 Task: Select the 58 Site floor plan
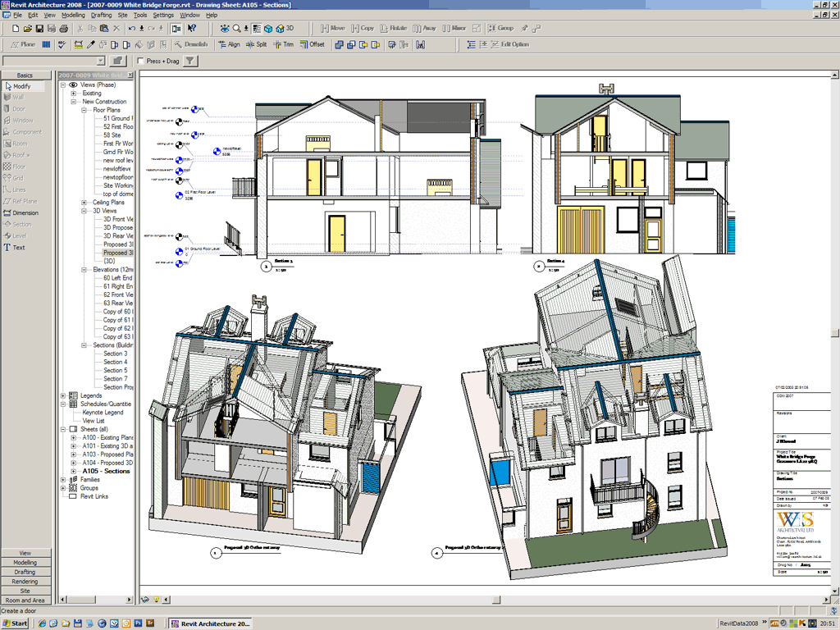[x=112, y=135]
